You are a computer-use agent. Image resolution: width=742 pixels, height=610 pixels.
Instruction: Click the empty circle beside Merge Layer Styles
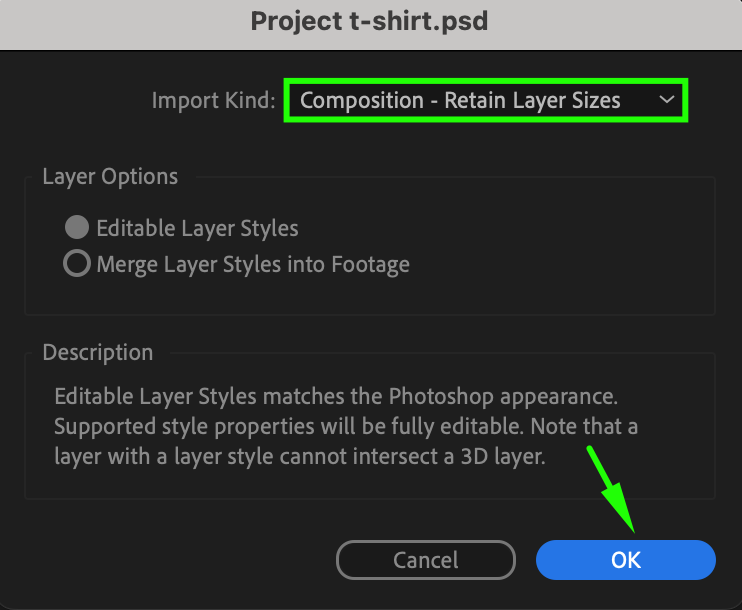tap(77, 263)
